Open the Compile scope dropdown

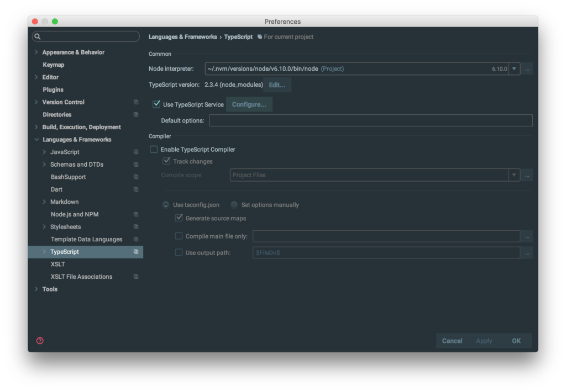coord(514,175)
